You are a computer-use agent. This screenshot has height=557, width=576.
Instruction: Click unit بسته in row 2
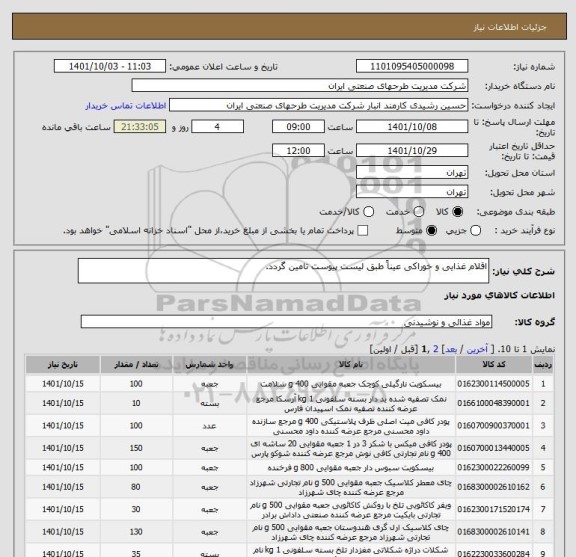coord(209,404)
